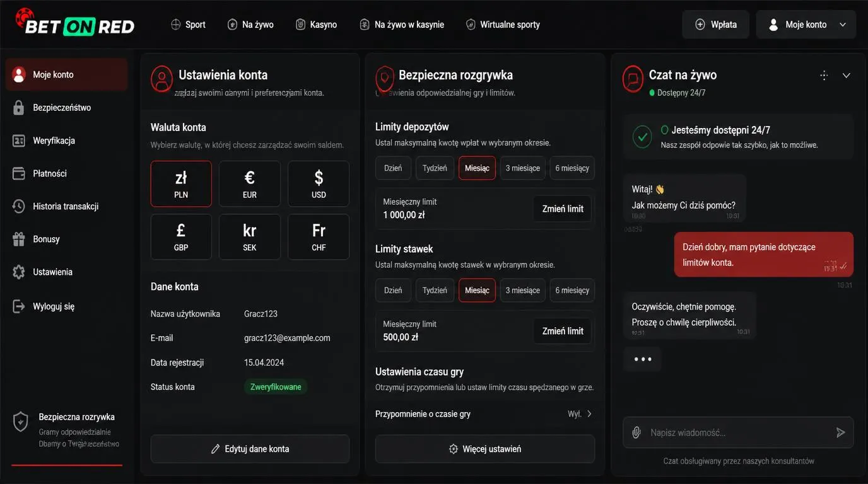Click the attachment paperclip icon in chat
The height and width of the screenshot is (484, 868).
coord(636,432)
